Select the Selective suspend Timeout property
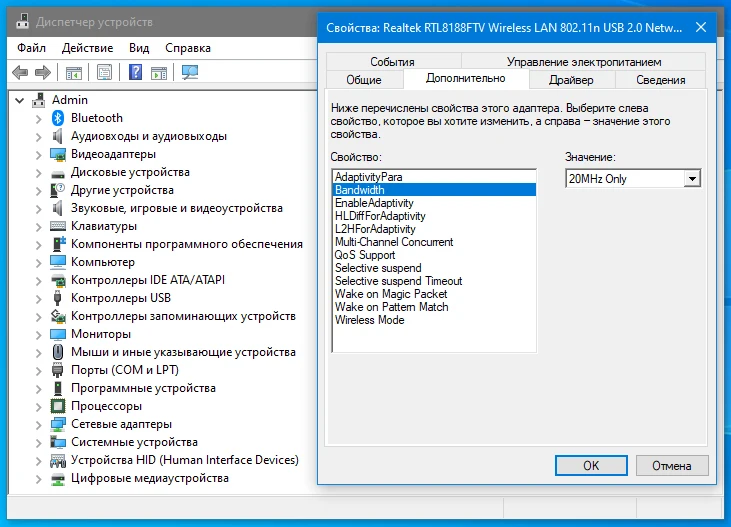Screen dimensions: 731x527 [x=434, y=281]
